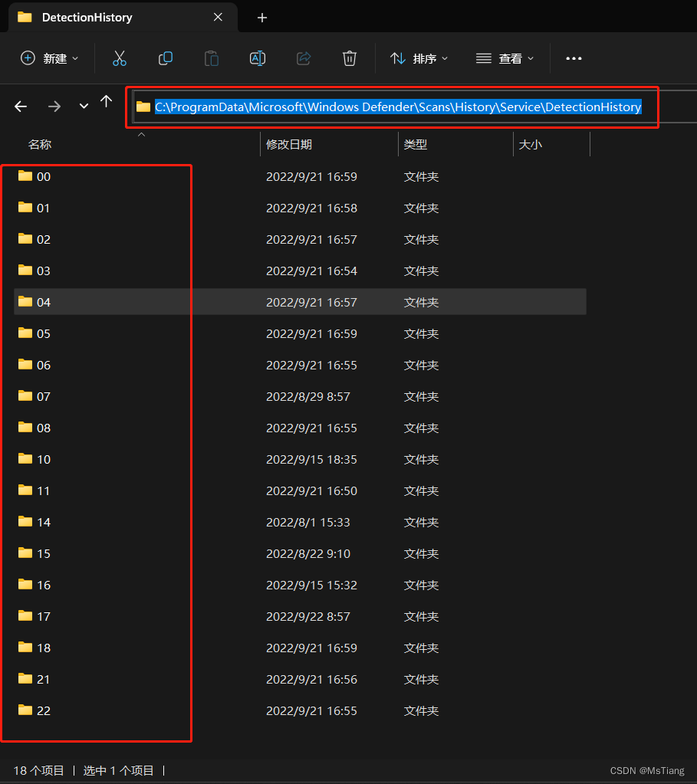This screenshot has width=697, height=784.
Task: Select folder 17 in the list
Action: 44,616
